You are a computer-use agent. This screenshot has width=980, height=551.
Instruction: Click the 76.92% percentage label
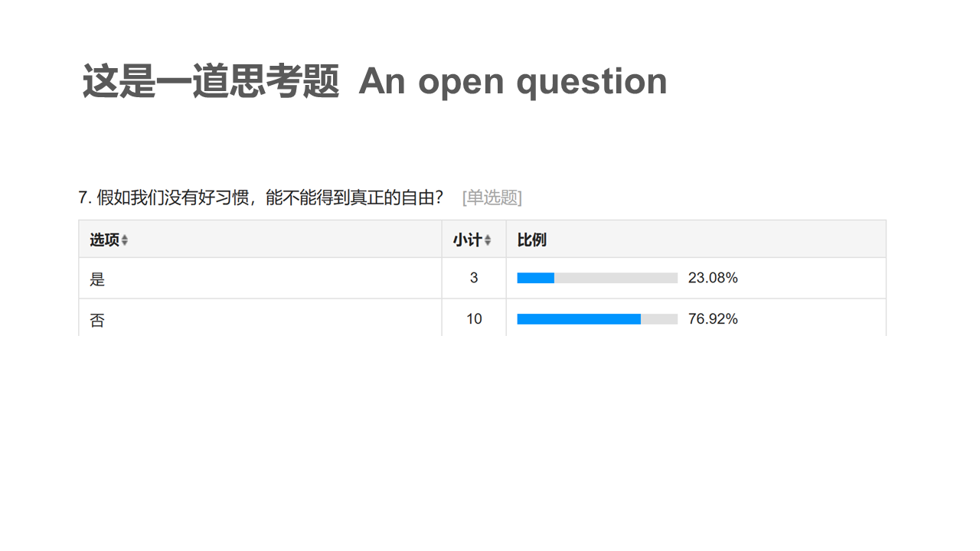pos(713,319)
